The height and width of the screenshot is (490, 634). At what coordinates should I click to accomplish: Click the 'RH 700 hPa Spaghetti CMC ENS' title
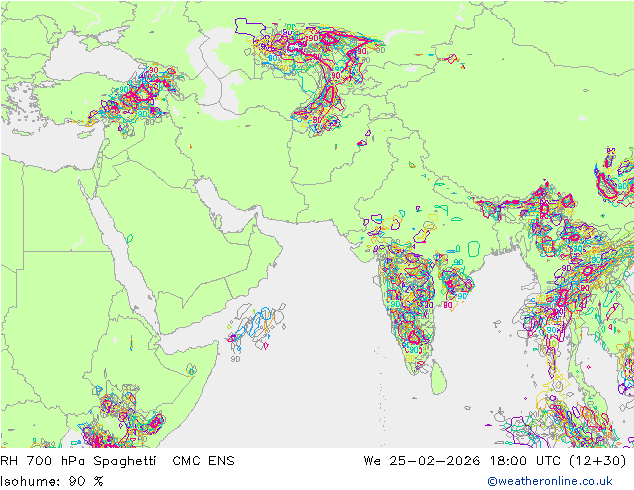coord(117,461)
